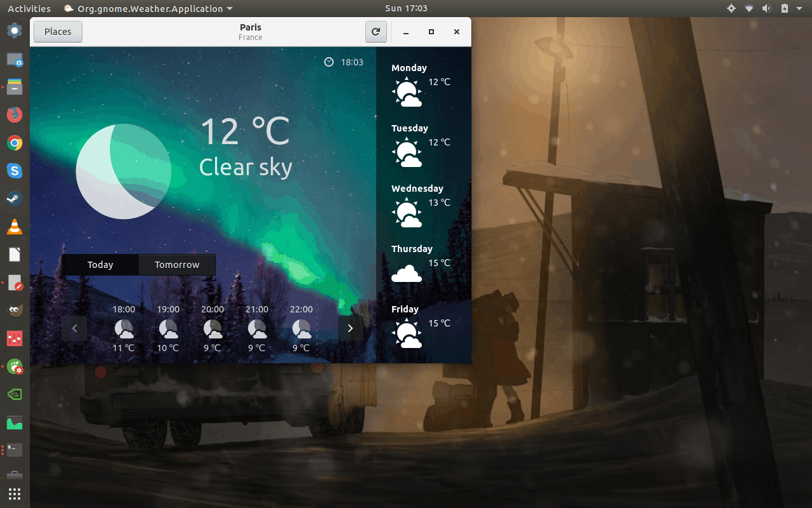Click the "10 °C" temperature under 19:00
Screen dimensions: 812x508
168,348
